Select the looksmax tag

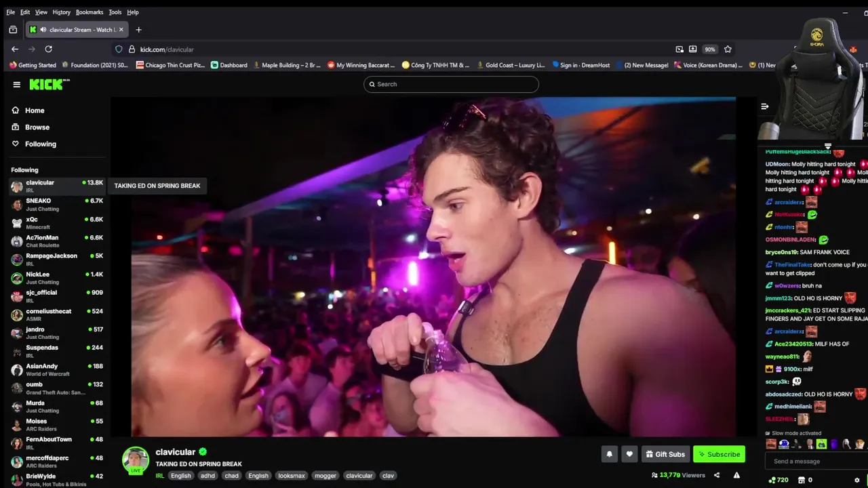click(292, 476)
